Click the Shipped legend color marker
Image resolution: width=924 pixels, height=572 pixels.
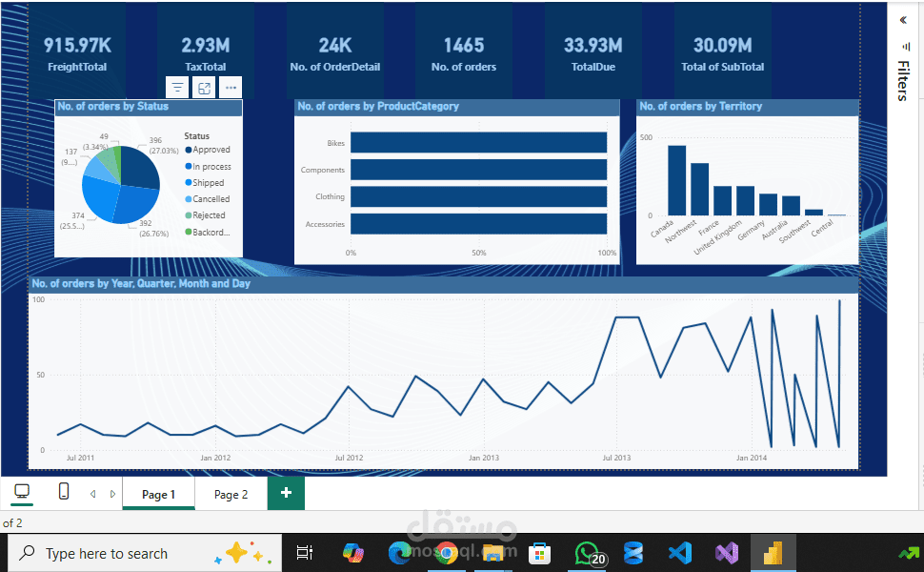pyautogui.click(x=189, y=183)
